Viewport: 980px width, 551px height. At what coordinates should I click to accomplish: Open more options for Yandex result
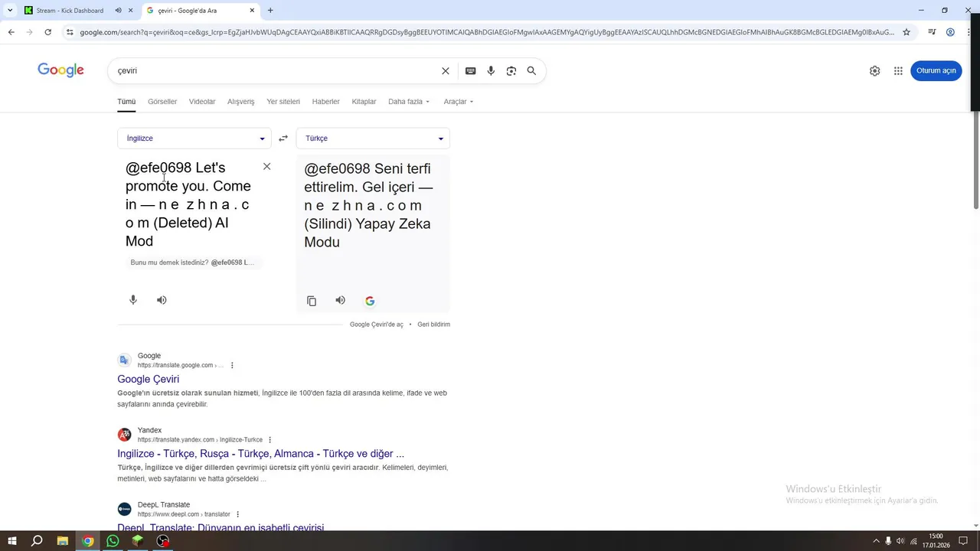coord(269,440)
